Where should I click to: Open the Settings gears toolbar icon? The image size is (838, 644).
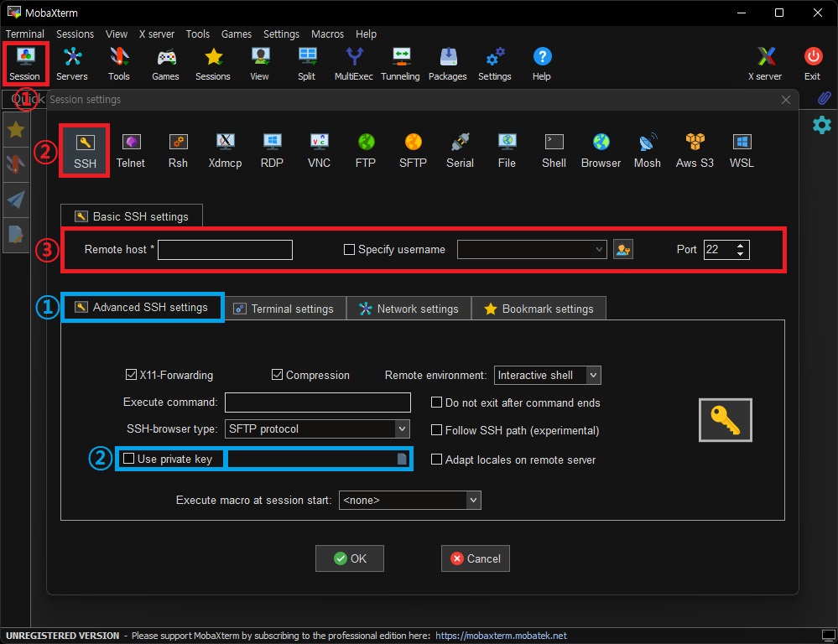click(495, 64)
